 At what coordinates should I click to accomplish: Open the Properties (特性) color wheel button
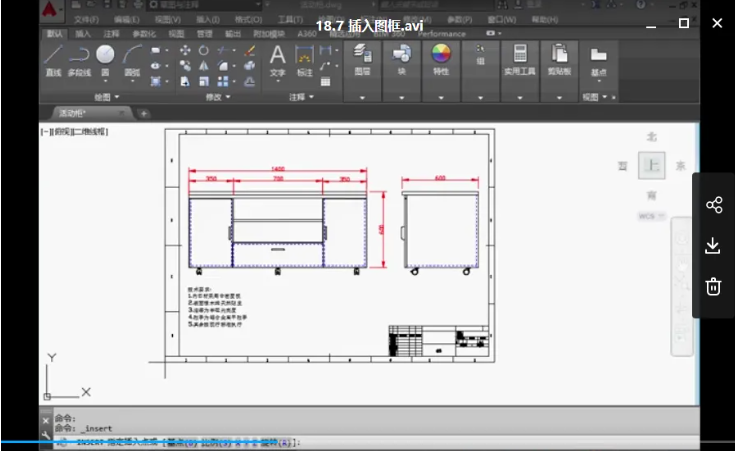[441, 59]
